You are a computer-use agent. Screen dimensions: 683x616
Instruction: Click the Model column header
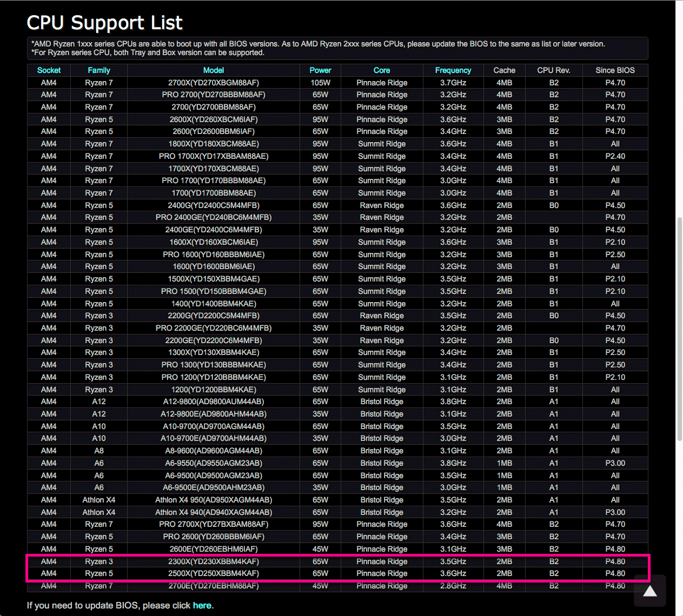[214, 70]
